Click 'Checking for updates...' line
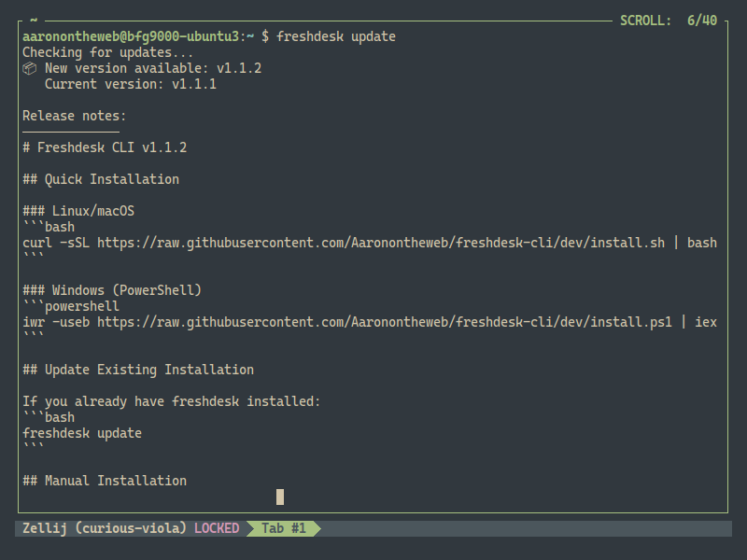The image size is (747, 560). [108, 52]
